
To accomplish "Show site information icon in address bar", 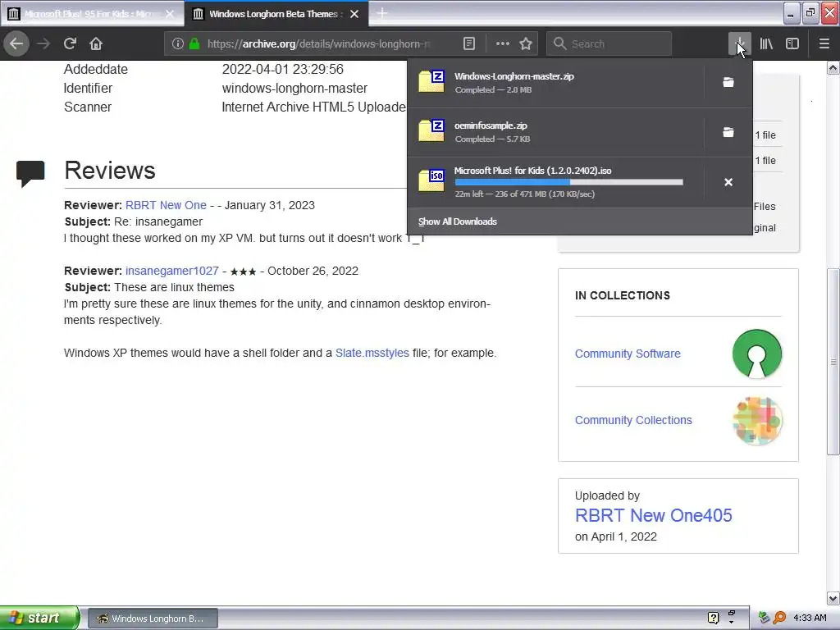I will coord(178,44).
